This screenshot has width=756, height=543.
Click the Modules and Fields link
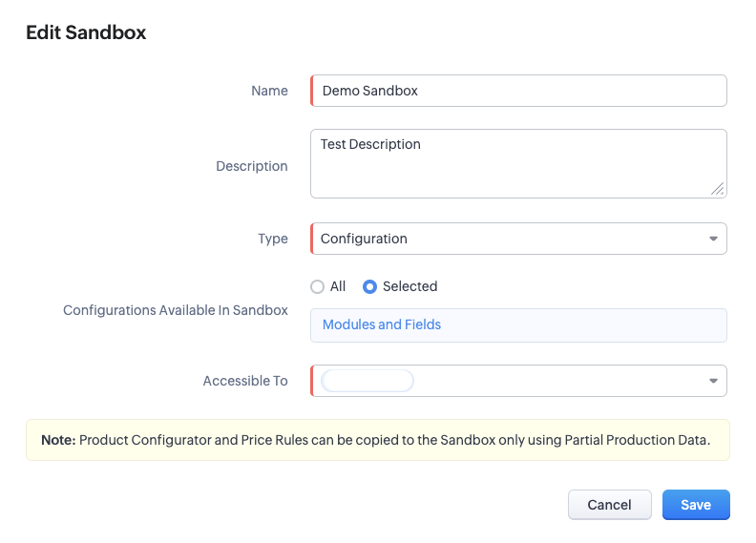click(382, 324)
